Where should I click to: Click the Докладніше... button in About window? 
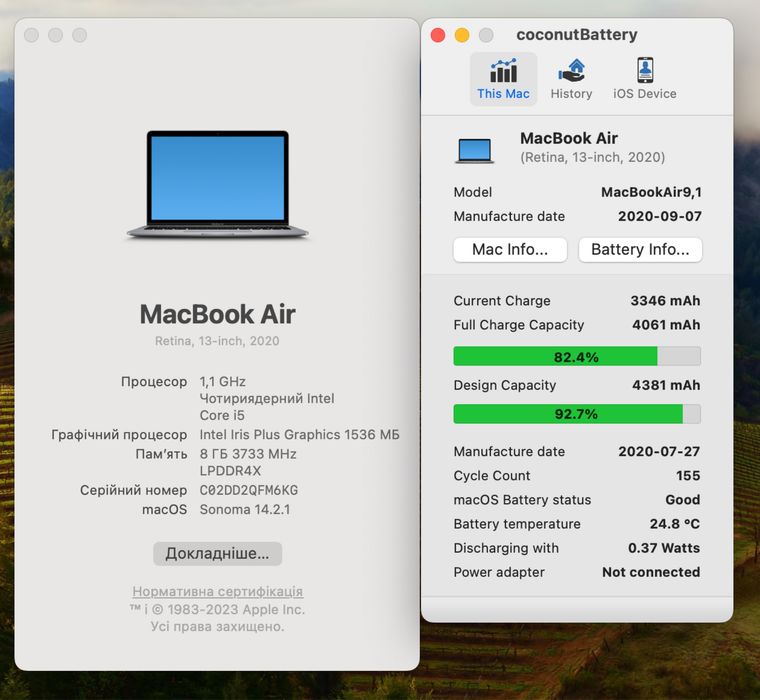click(x=217, y=554)
